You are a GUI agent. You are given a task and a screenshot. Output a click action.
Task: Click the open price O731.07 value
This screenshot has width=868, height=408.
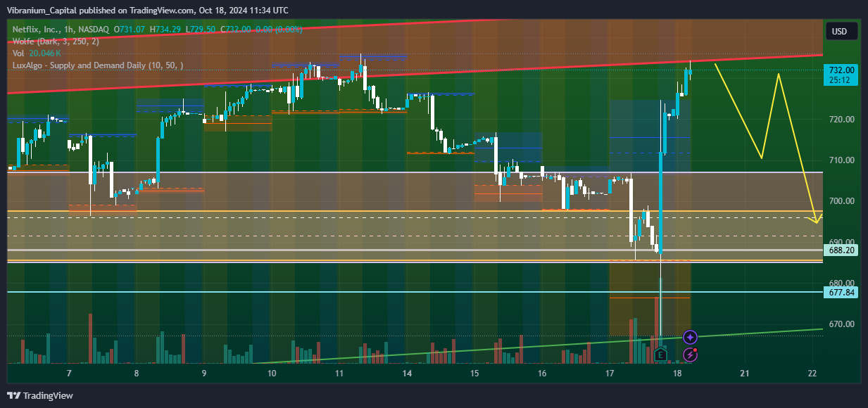coord(129,30)
